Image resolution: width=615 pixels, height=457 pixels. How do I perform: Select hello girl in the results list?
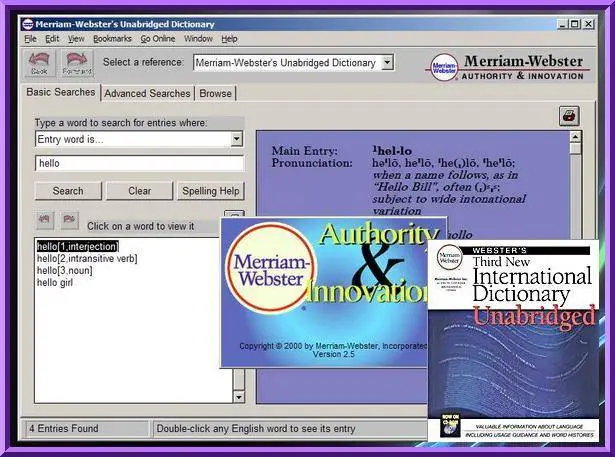(x=55, y=283)
